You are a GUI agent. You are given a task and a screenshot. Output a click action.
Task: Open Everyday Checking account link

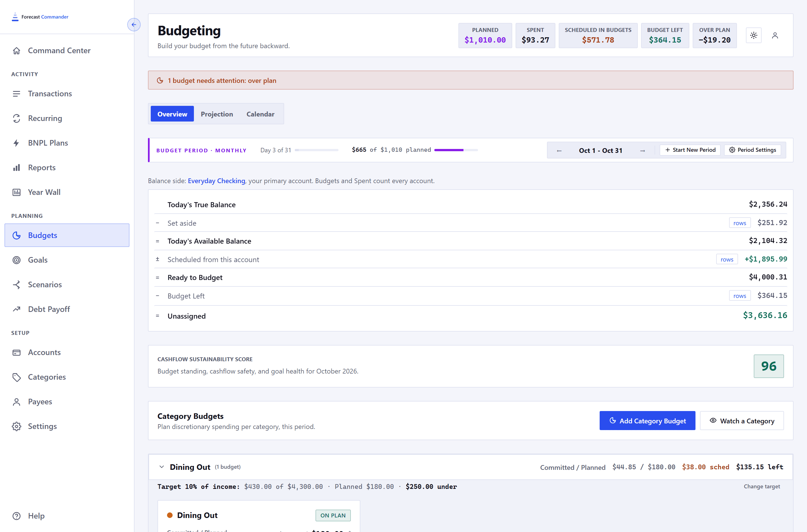coord(216,181)
